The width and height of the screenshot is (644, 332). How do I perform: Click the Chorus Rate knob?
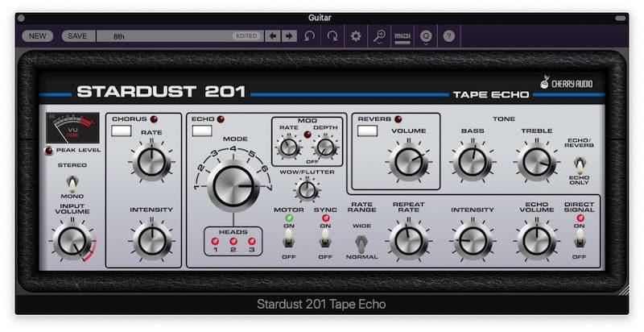tap(151, 161)
